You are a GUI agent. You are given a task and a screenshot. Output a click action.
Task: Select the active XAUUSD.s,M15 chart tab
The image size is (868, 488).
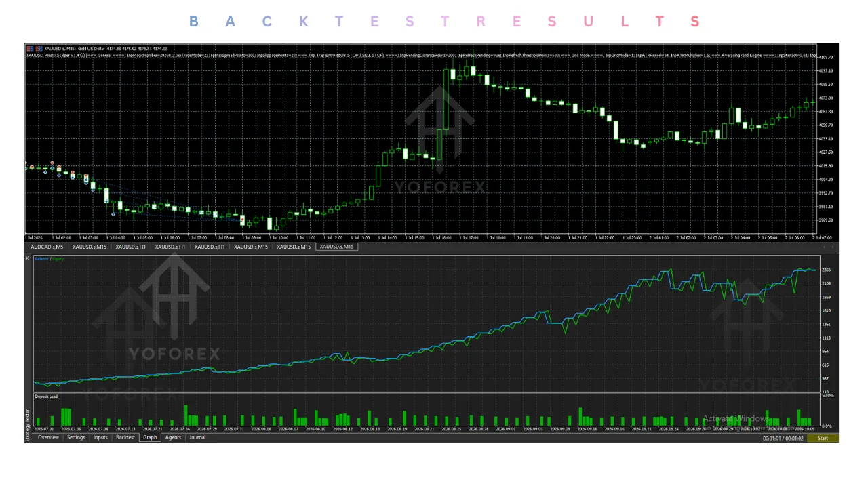point(337,247)
